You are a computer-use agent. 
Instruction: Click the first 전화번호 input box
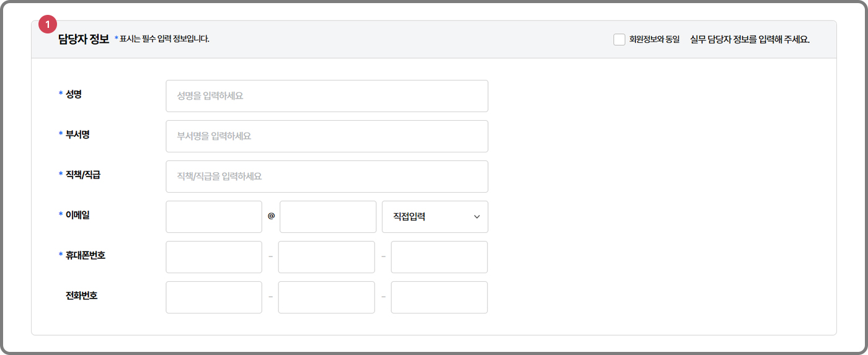(x=214, y=297)
